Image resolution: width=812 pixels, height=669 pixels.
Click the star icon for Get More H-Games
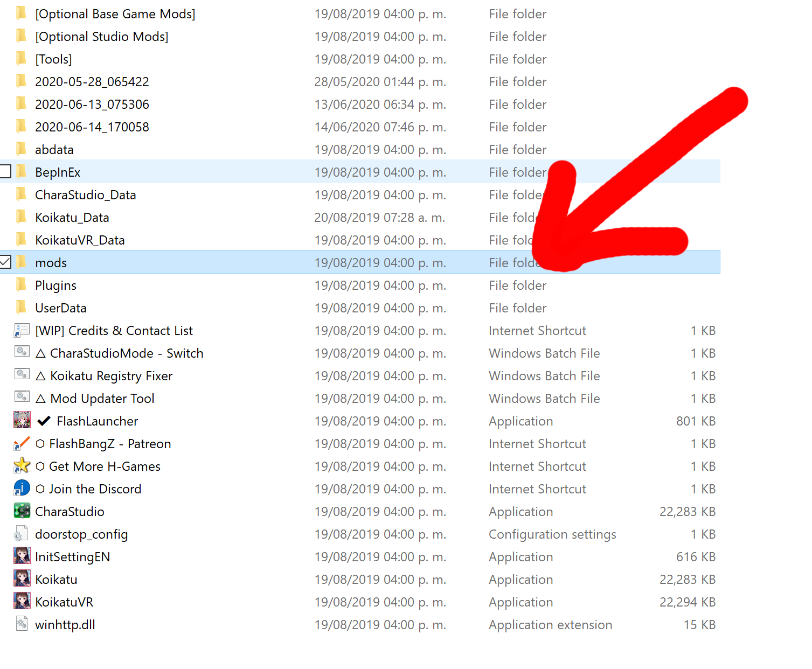click(22, 465)
